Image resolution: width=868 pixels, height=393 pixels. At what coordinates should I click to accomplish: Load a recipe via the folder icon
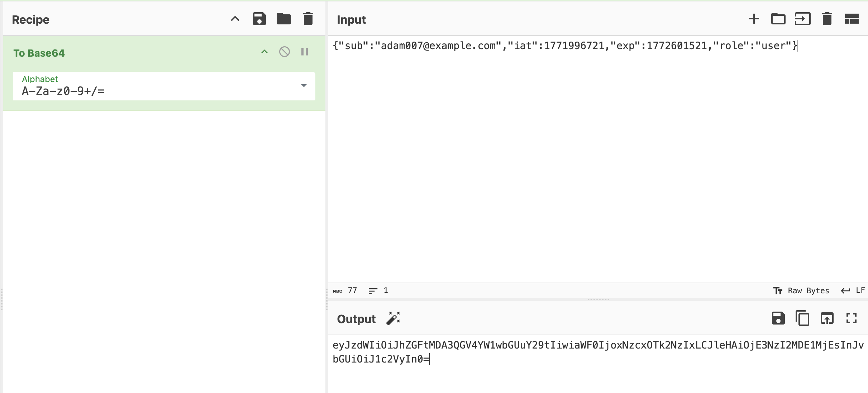[x=283, y=19]
